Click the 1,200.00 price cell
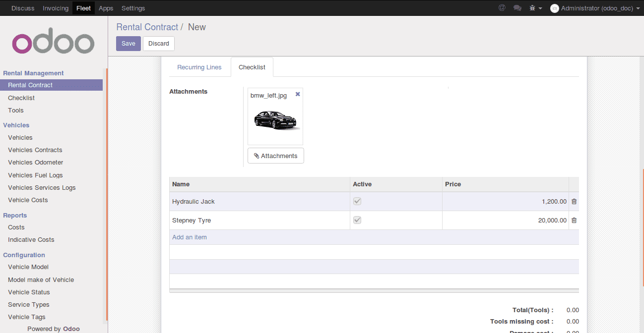The image size is (644, 333). pos(506,202)
